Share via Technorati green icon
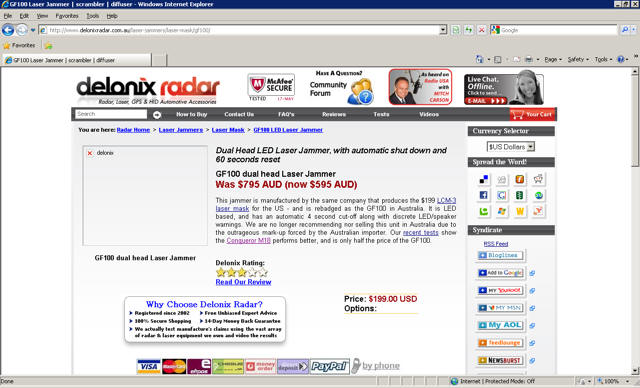 (483, 211)
